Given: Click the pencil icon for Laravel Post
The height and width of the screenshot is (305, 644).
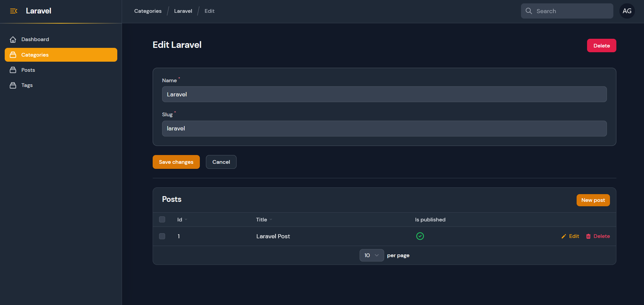Looking at the screenshot, I should click(563, 237).
